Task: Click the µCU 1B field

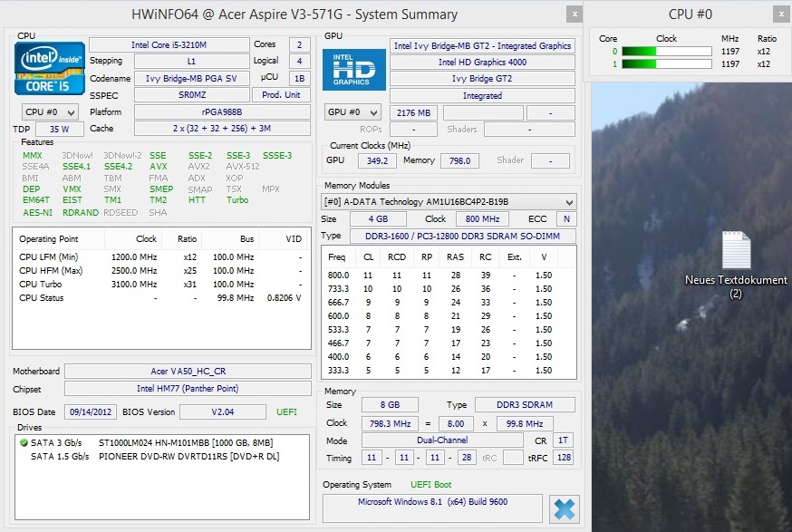Action: [x=299, y=78]
